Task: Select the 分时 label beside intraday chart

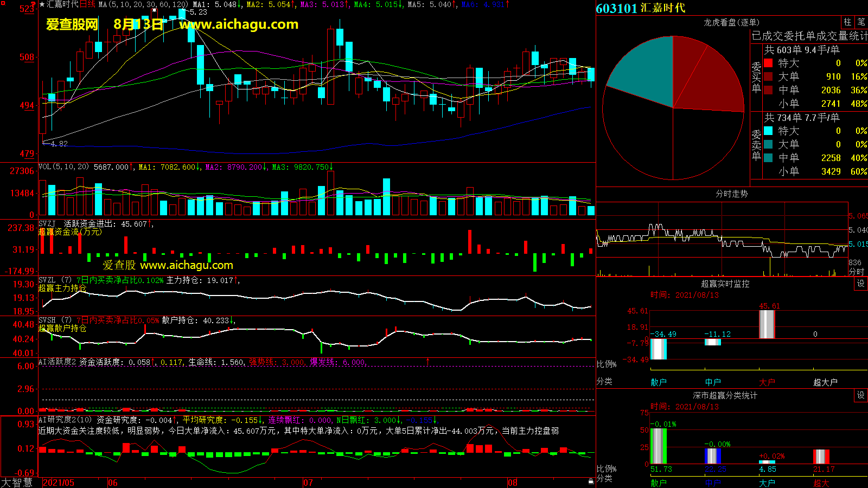Action: point(857,272)
